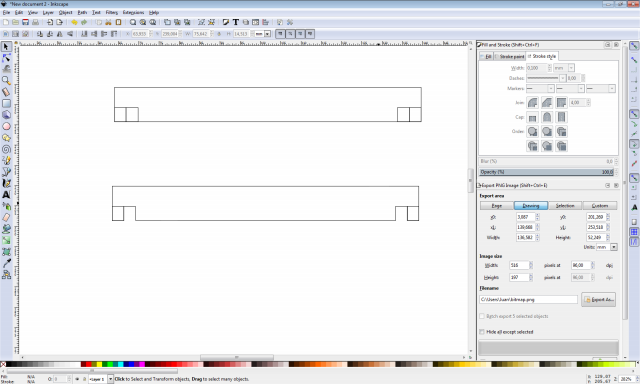
Task: Open Text and Font dialog icon
Action: (x=236, y=22)
